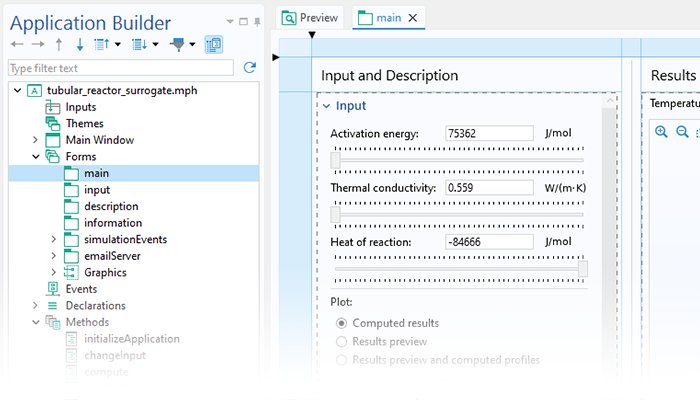
Task: Expand the Graphics form node
Action: [54, 273]
